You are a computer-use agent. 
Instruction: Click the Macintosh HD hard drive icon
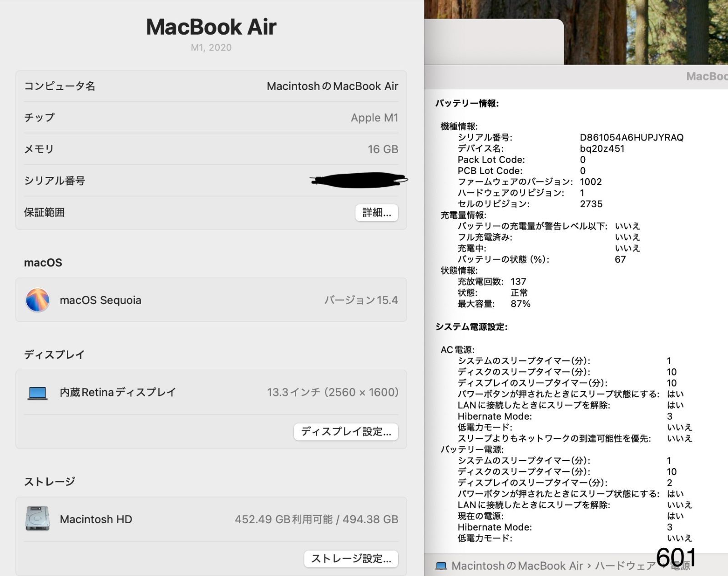pyautogui.click(x=38, y=519)
